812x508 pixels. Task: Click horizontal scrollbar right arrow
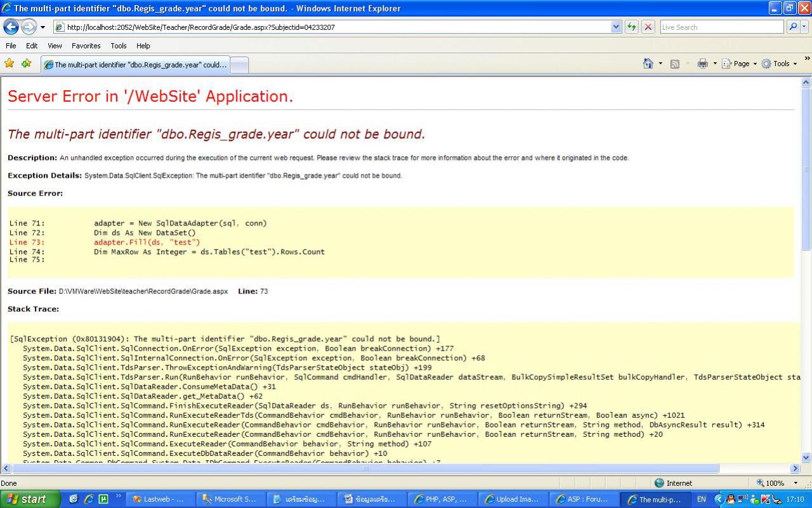point(795,469)
